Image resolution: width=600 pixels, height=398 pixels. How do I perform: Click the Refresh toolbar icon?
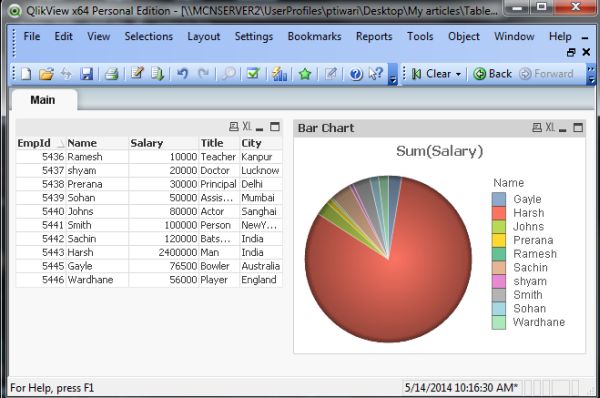pos(66,73)
